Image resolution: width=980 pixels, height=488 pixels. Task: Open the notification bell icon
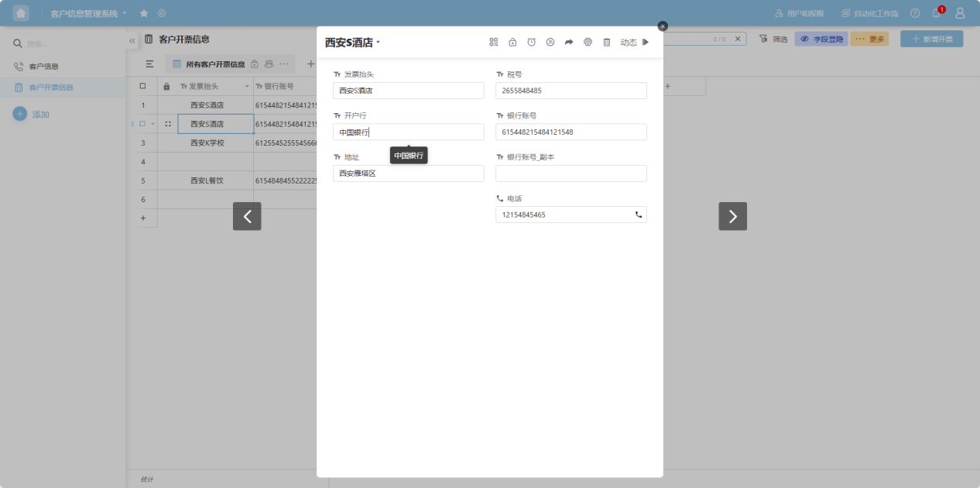pyautogui.click(x=937, y=13)
